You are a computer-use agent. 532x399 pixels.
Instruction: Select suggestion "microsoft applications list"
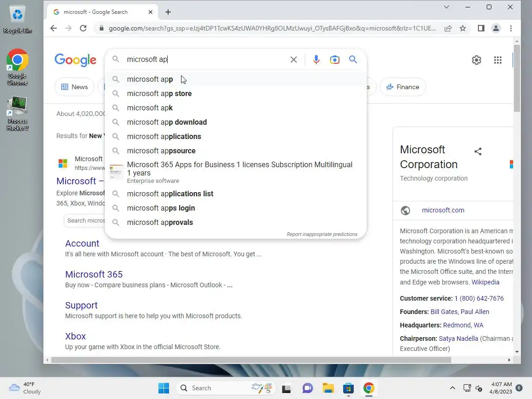[236, 194]
